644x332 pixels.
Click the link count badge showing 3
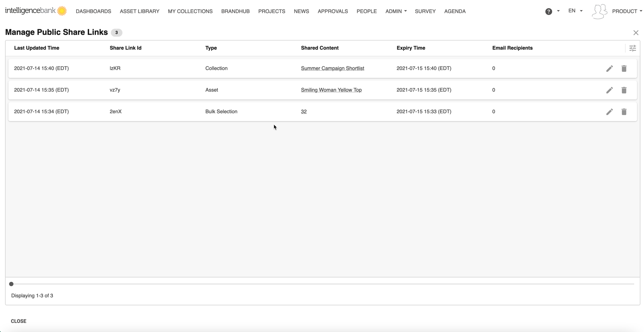116,32
